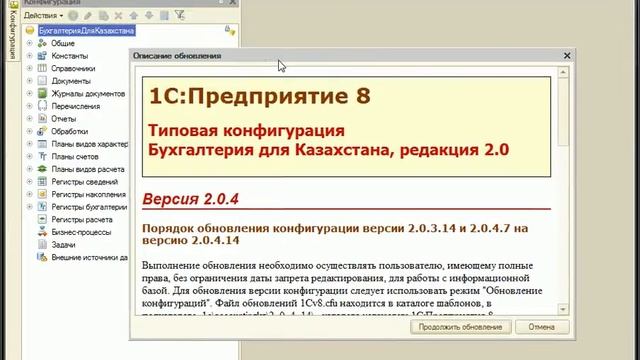Expand the Планы счетов node
The width and height of the screenshot is (640, 360).
[x=29, y=156]
